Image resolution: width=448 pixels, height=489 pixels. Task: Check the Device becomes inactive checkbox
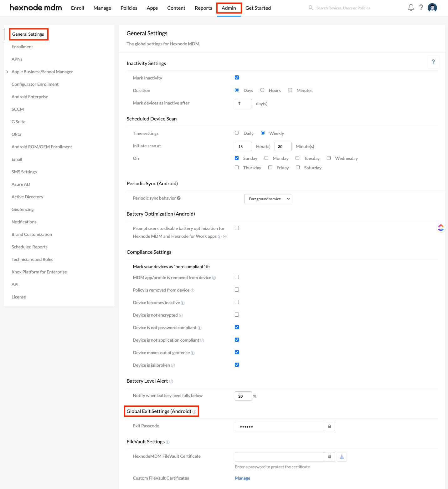237,302
